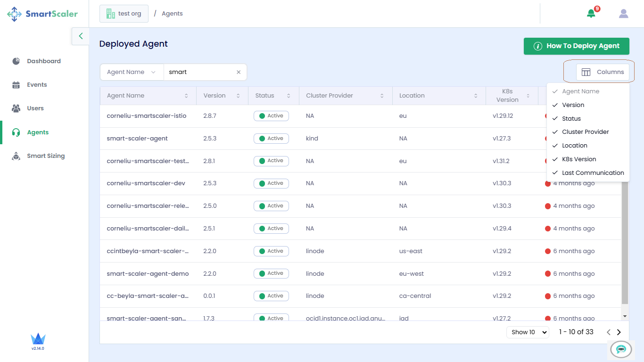
Task: Clear the smart search text
Action: 239,72
